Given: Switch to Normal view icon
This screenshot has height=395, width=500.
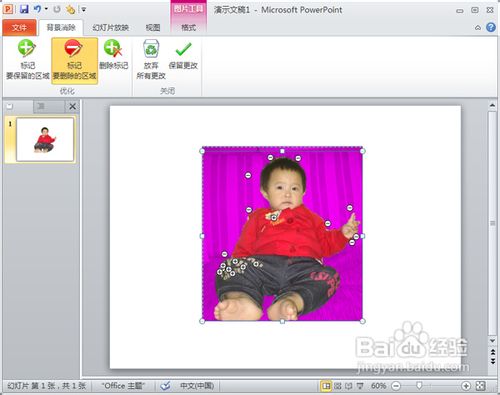Looking at the screenshot, I should (x=326, y=386).
